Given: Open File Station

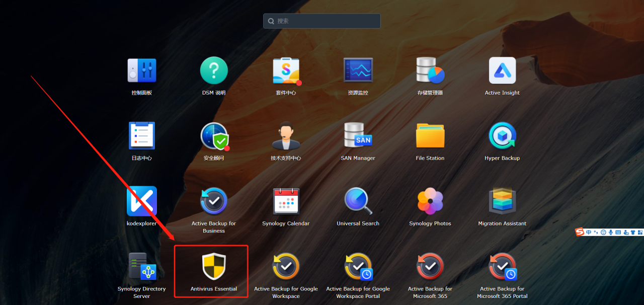Looking at the screenshot, I should [430, 135].
